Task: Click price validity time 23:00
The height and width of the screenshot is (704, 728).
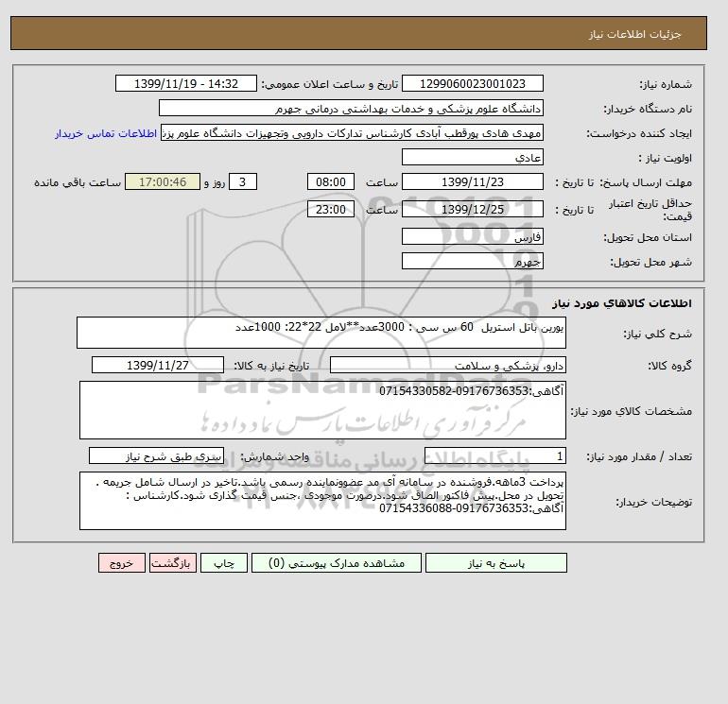Action: pos(331,209)
